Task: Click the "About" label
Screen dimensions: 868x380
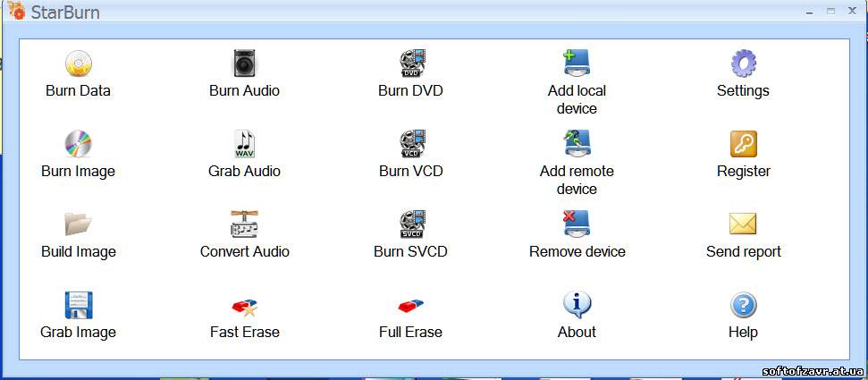Action: (x=577, y=332)
